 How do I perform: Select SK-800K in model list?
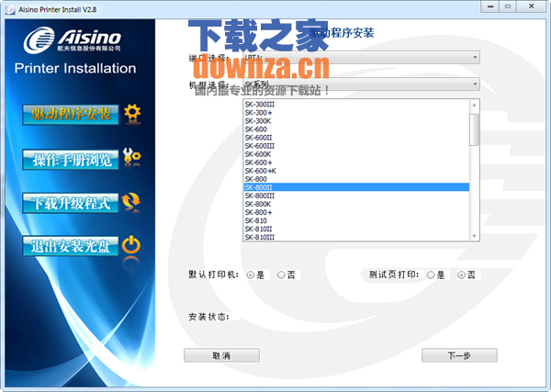coord(356,204)
